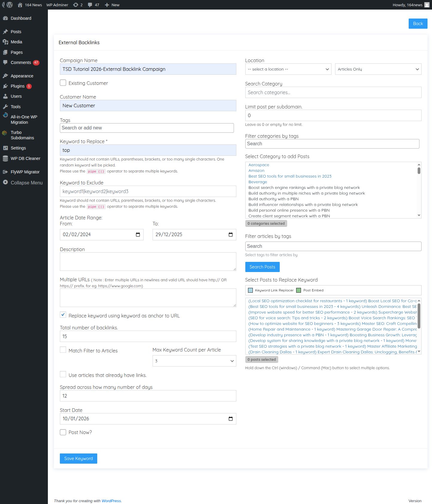The image size is (432, 504).
Task: Click the WordPress logo icon
Action: pyautogui.click(x=9, y=5)
